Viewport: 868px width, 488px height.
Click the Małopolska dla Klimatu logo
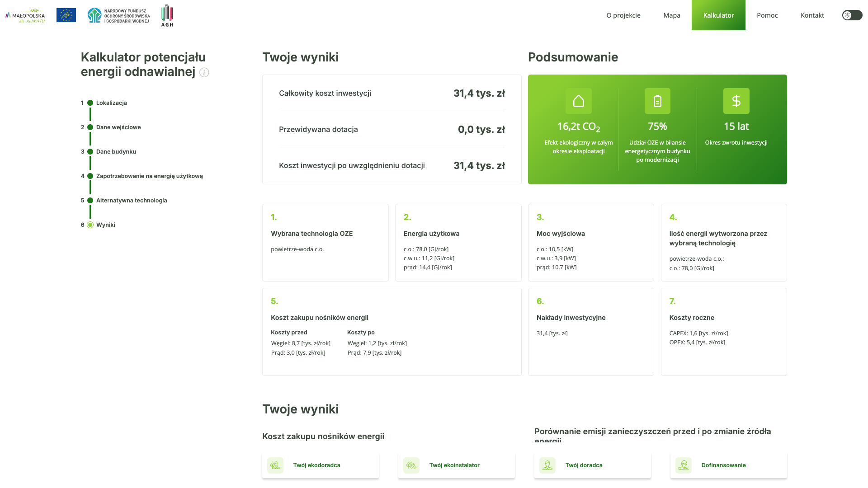click(x=25, y=15)
